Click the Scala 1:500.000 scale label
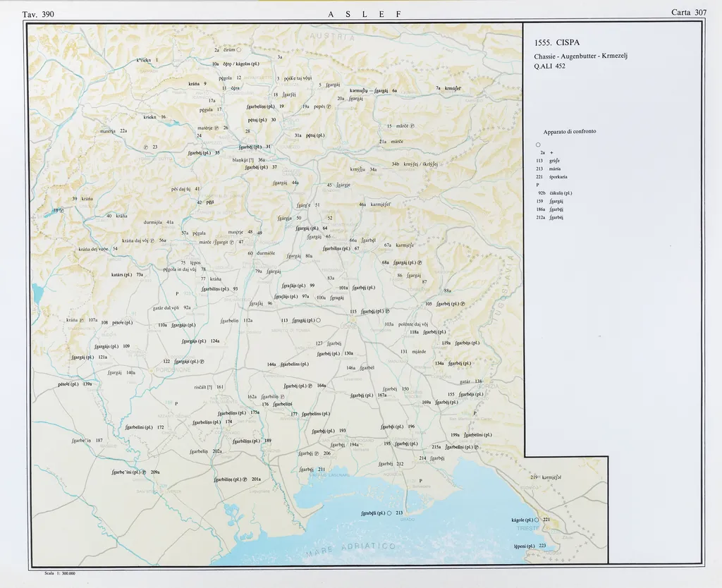Viewport: 722px width, 588px height. click(x=59, y=573)
